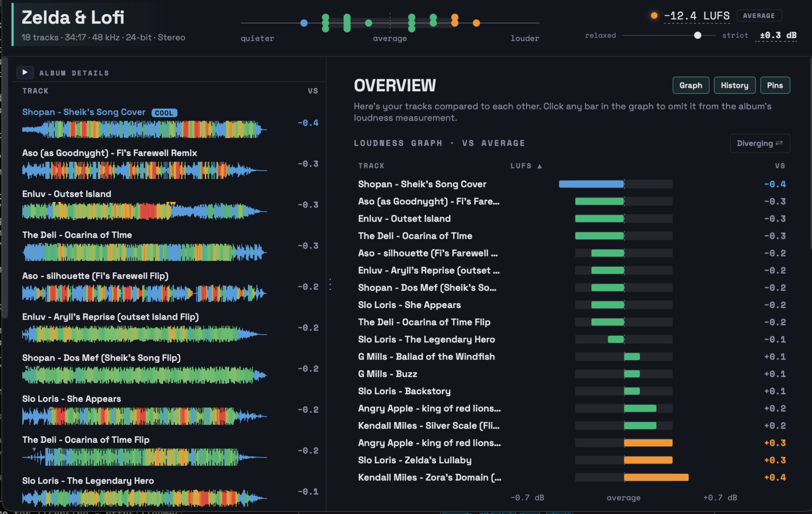Screen dimensions: 812x514
Task: Select the +0.2 Angry Apple overview row
Action: pyautogui.click(x=572, y=408)
